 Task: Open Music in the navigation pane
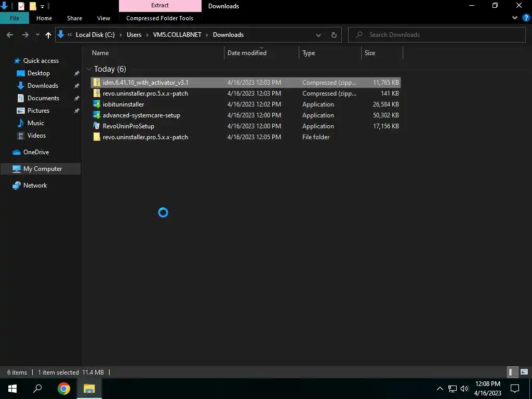pyautogui.click(x=36, y=123)
